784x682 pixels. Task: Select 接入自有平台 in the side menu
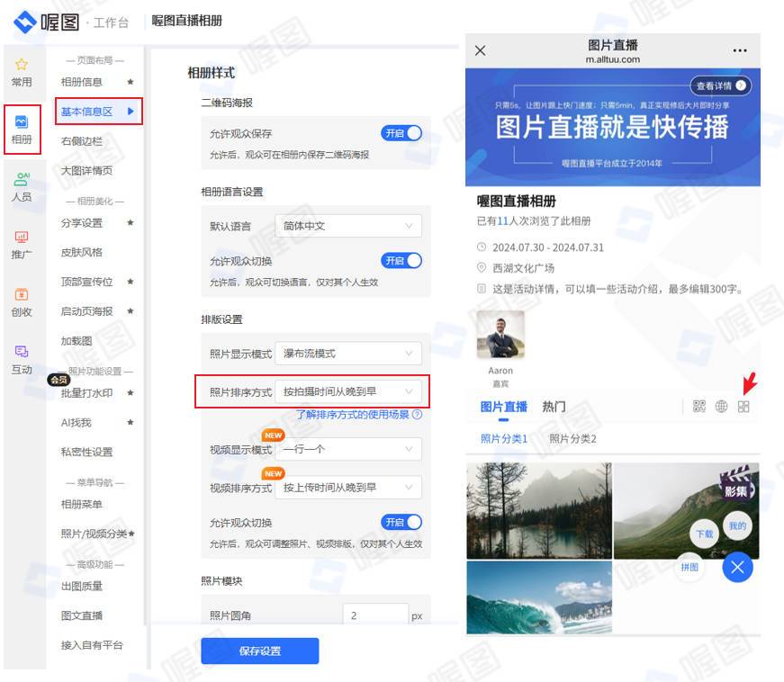[92, 645]
